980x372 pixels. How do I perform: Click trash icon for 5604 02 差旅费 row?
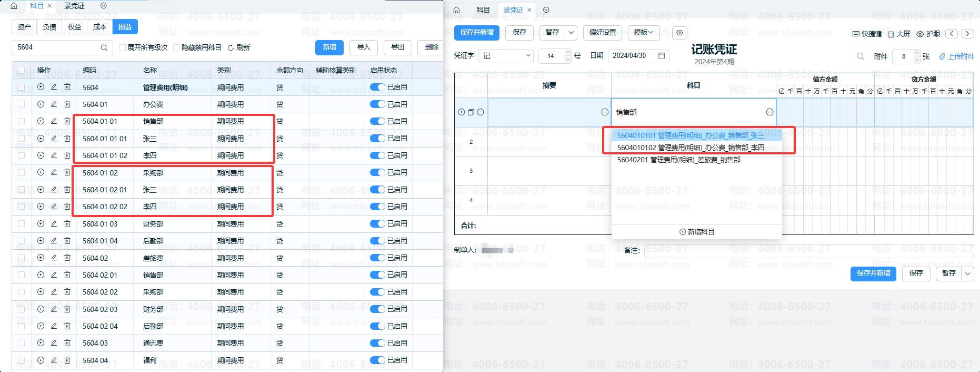(67, 258)
